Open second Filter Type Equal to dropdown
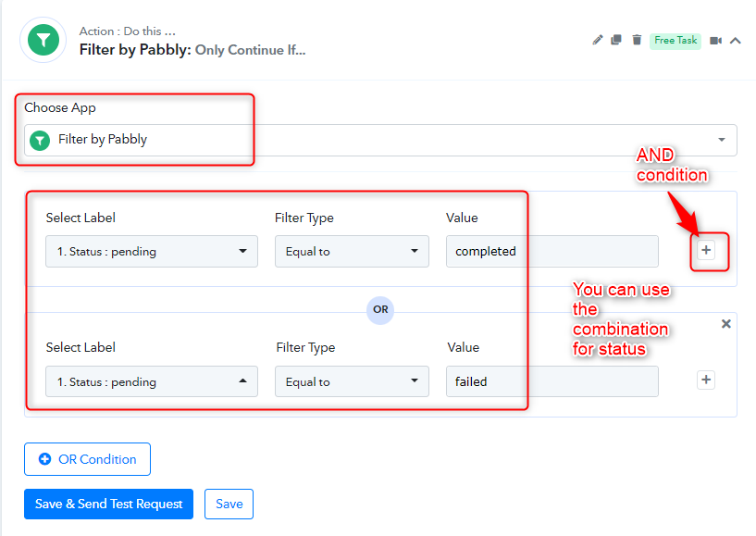756x536 pixels. [x=352, y=381]
